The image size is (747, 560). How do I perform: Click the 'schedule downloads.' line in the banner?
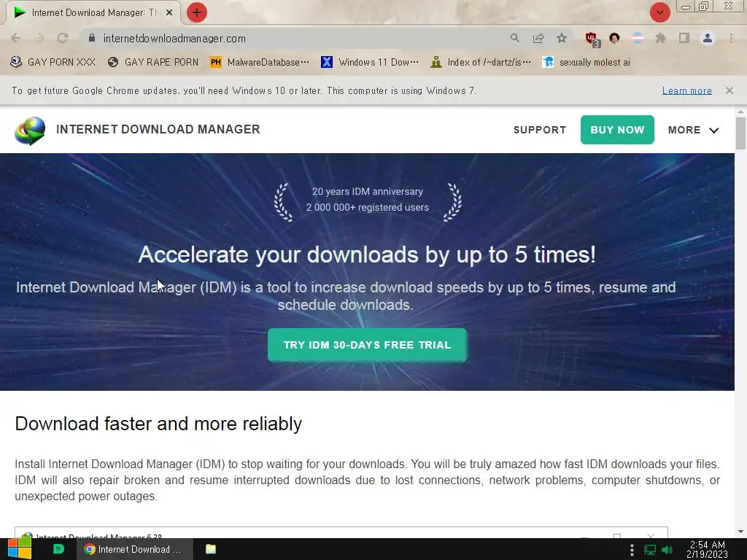(345, 305)
